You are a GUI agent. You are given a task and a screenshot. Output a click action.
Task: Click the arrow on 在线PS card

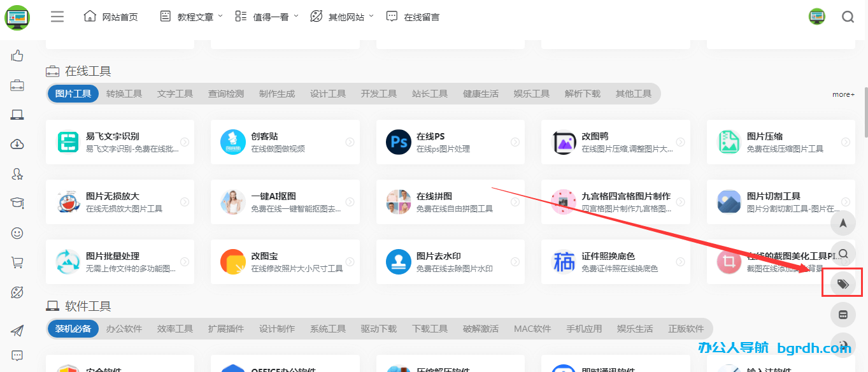[515, 141]
